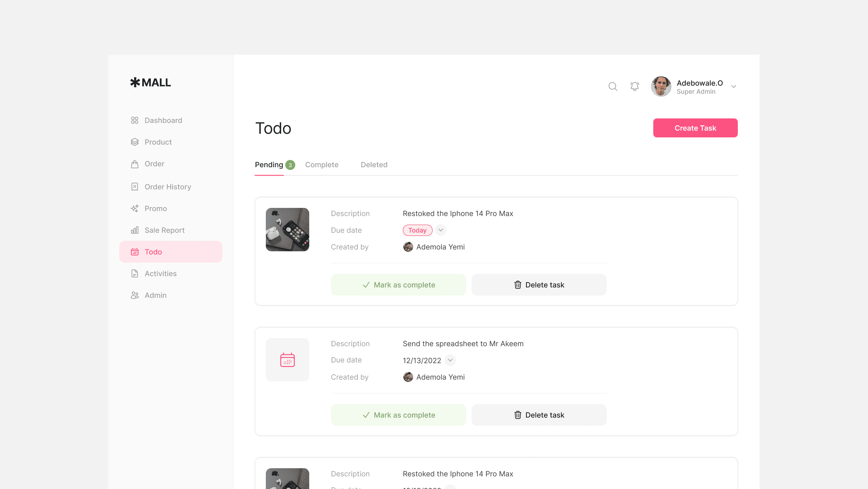Click the Today due date badge
This screenshot has width=868, height=489.
click(x=417, y=230)
